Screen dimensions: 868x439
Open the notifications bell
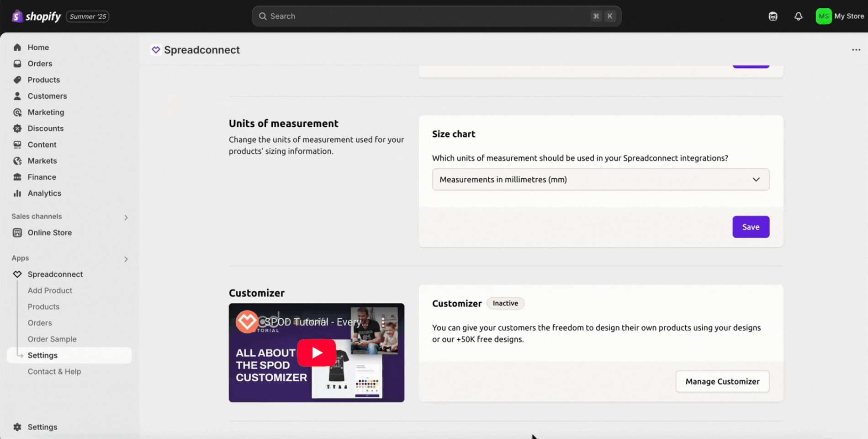click(x=798, y=16)
